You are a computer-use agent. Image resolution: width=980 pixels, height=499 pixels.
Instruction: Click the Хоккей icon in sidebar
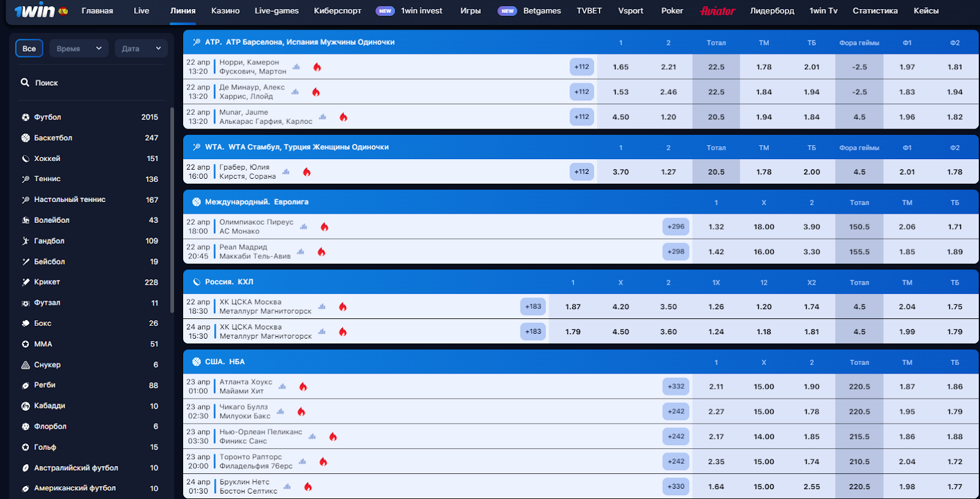26,159
